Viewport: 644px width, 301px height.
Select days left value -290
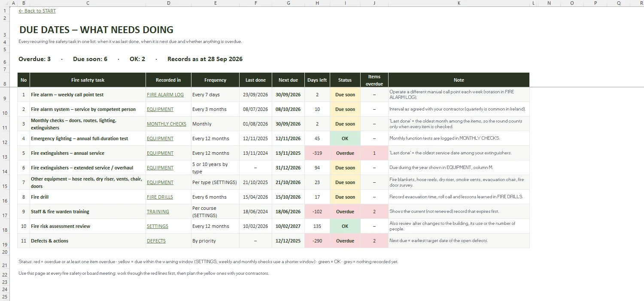[317, 241]
